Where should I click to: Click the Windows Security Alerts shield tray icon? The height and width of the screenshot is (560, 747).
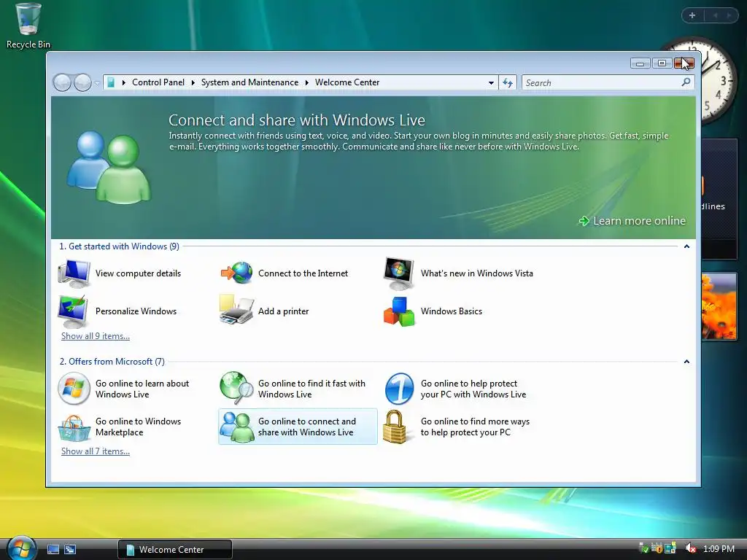(x=657, y=548)
